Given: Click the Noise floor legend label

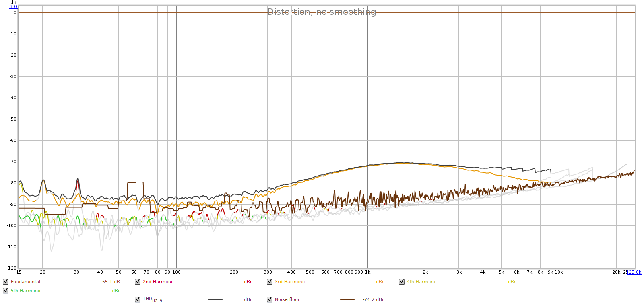Looking at the screenshot, I should pyautogui.click(x=287, y=299).
